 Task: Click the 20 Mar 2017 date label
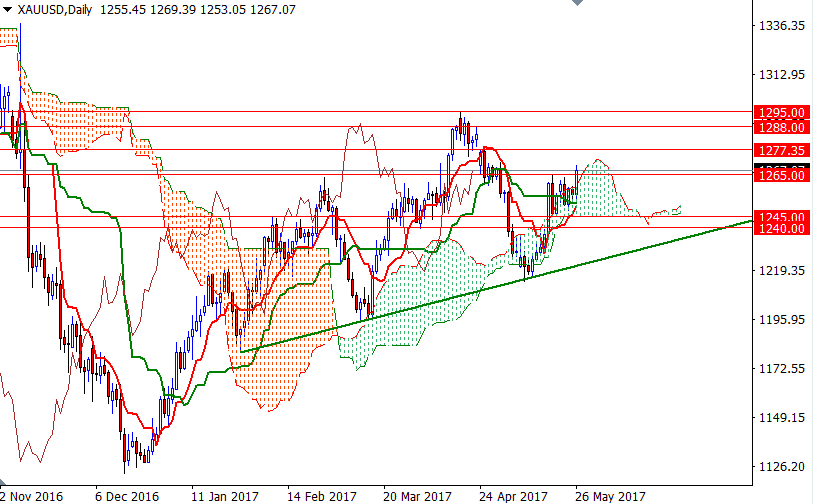418,496
